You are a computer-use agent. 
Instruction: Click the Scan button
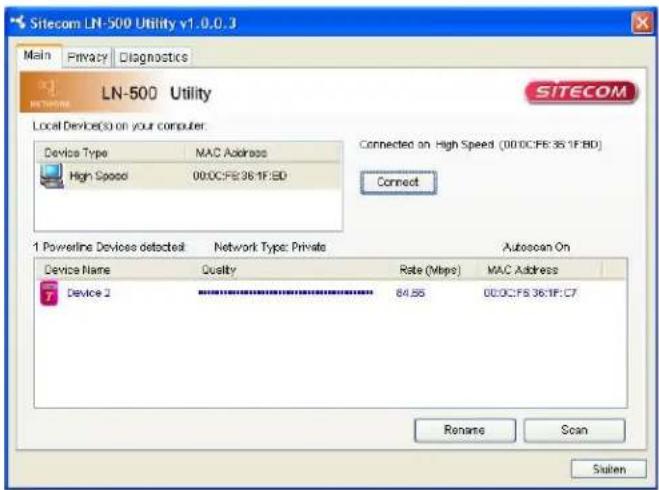574,430
